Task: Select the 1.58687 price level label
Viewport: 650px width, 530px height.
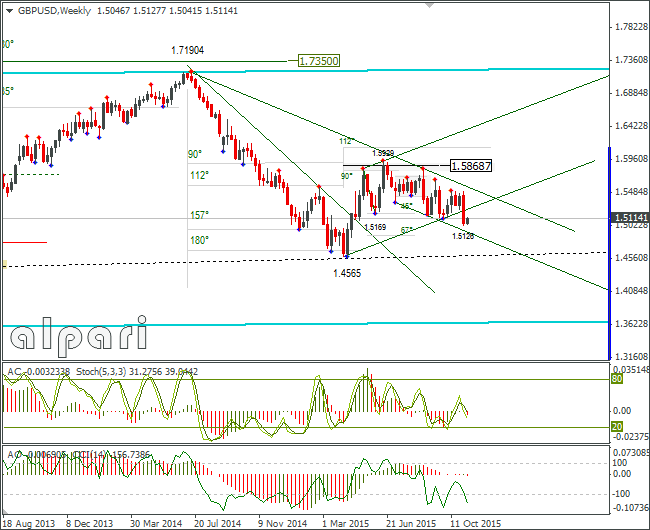Action: 471,166
